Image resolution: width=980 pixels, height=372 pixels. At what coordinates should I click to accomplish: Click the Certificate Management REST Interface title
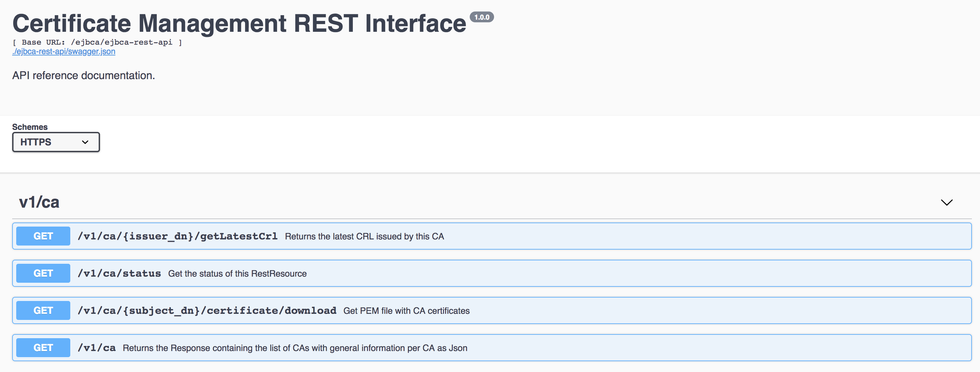(x=239, y=24)
